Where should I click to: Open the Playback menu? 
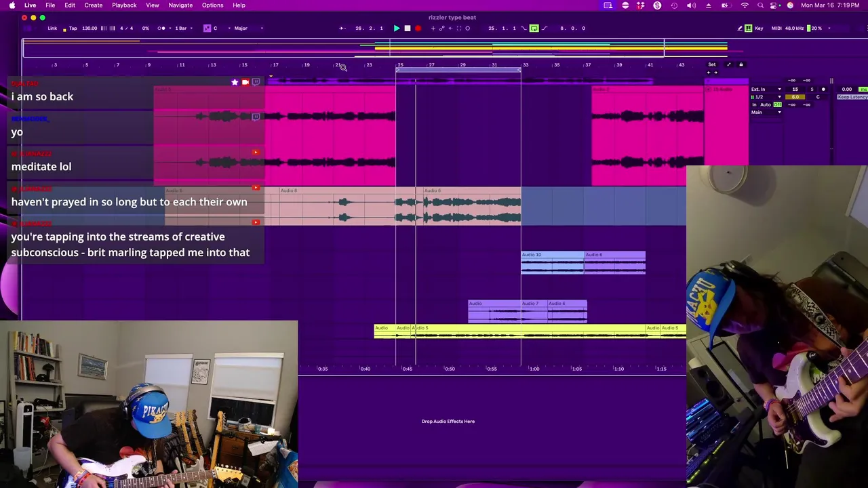124,5
